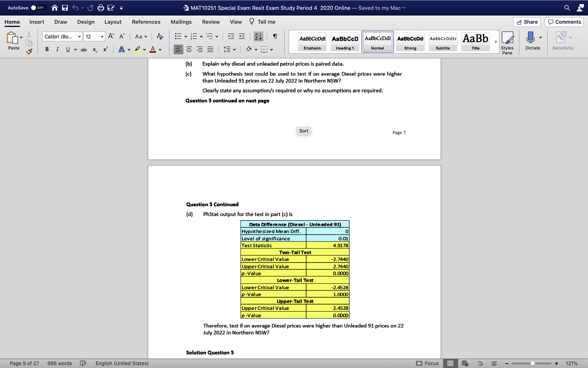The image size is (588, 368).
Task: Select the Format Painter tool
Action: pyautogui.click(x=29, y=52)
